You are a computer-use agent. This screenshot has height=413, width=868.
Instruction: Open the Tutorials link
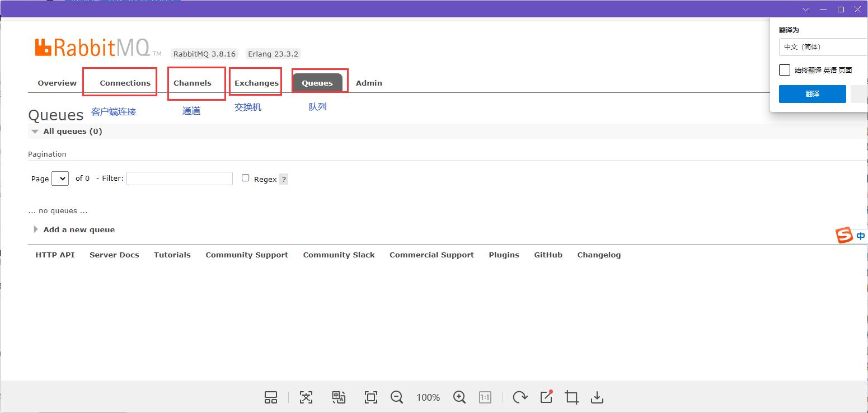pos(172,255)
